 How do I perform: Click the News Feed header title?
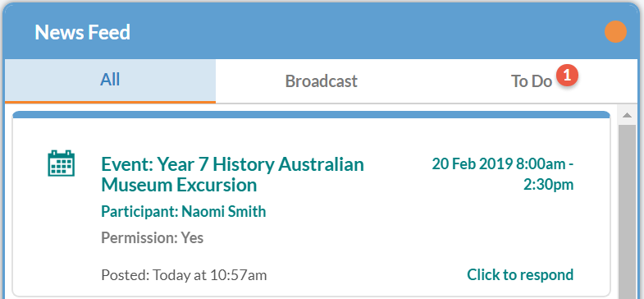coord(82,32)
